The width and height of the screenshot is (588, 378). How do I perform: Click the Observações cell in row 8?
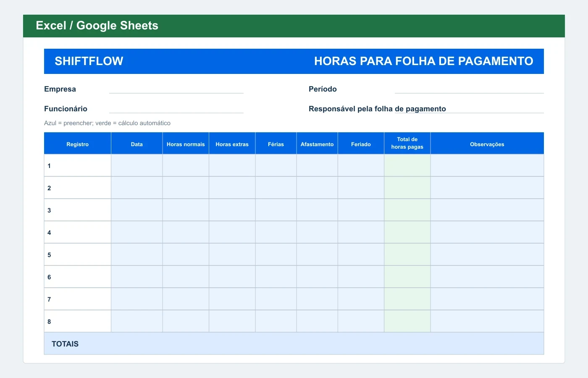[x=487, y=321]
